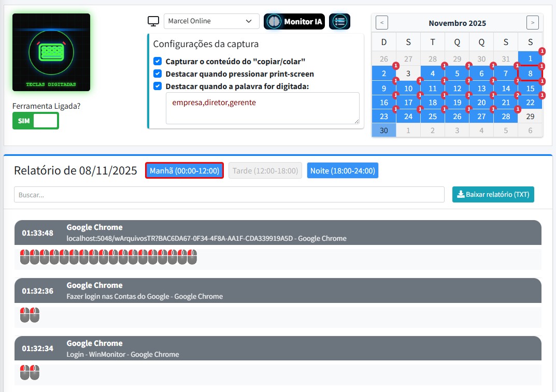Open the Monitor IA brain icon
Viewport: 556px width, 392px height.
[294, 22]
